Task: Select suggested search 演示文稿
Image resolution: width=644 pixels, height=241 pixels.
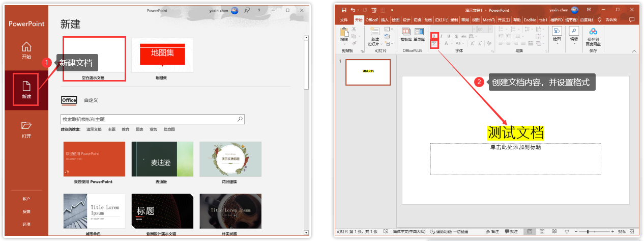Action: 94,129
